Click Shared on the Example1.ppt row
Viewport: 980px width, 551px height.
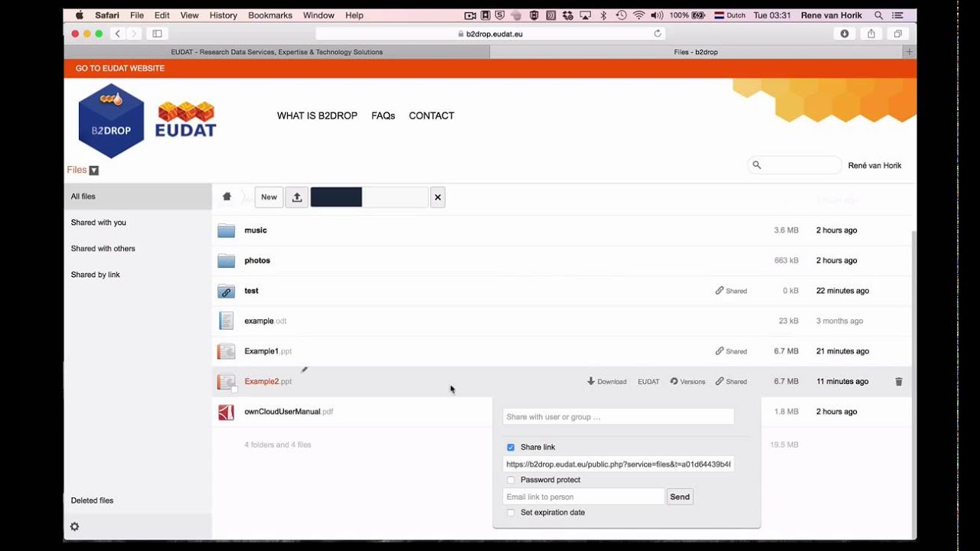click(731, 351)
